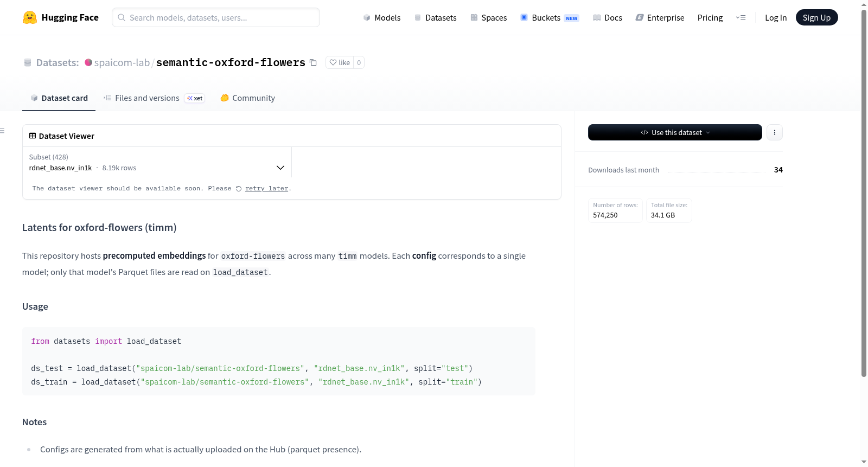
Task: Open the Pricing page
Action: [710, 17]
